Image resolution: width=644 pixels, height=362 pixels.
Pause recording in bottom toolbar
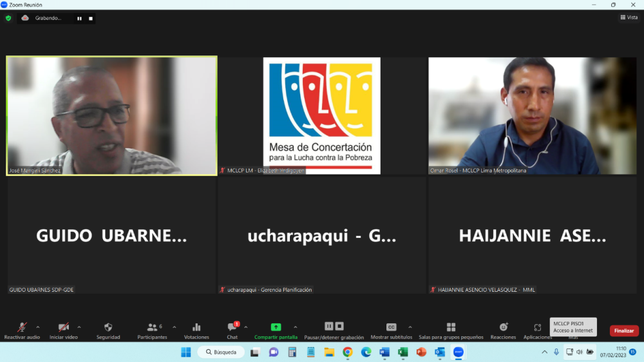point(329,327)
